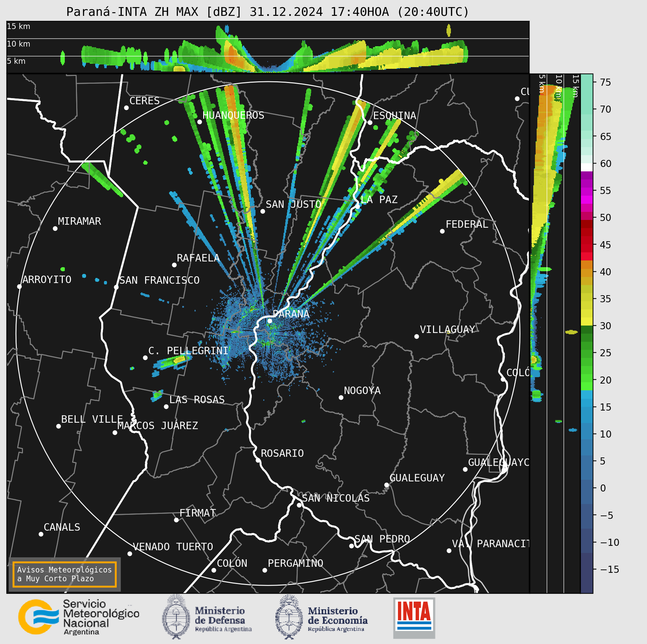The height and width of the screenshot is (644, 647).
Task: Click the INTA logo
Action: (x=414, y=618)
